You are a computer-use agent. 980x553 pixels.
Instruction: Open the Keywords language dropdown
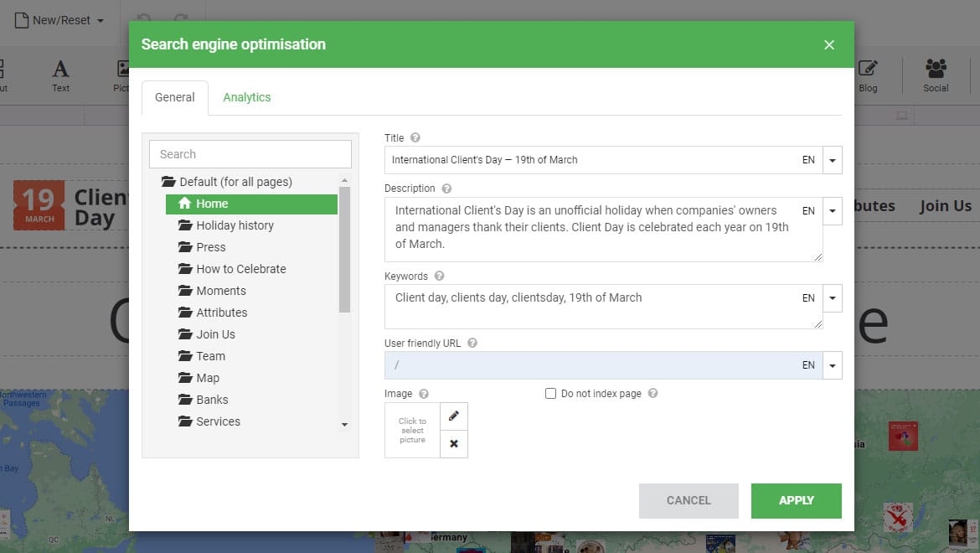coord(833,298)
